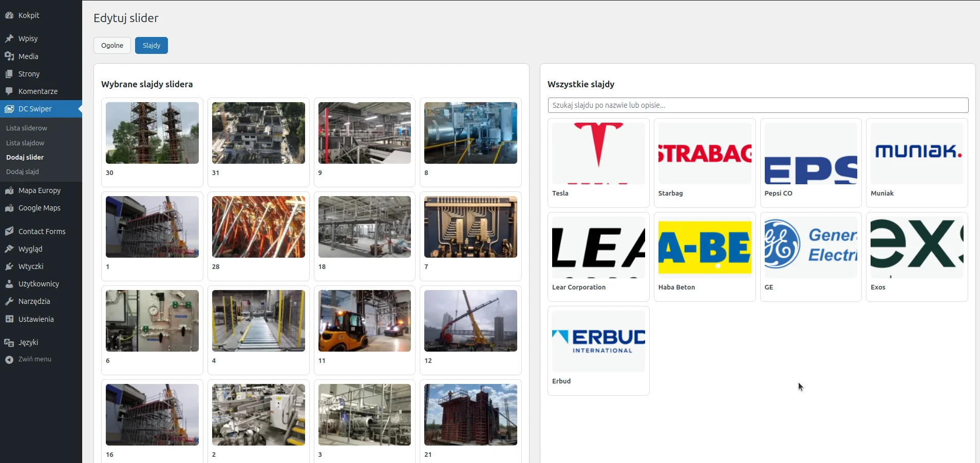980x463 pixels.
Task: Click selected slide thumbnail labeled 3
Action: tap(365, 415)
